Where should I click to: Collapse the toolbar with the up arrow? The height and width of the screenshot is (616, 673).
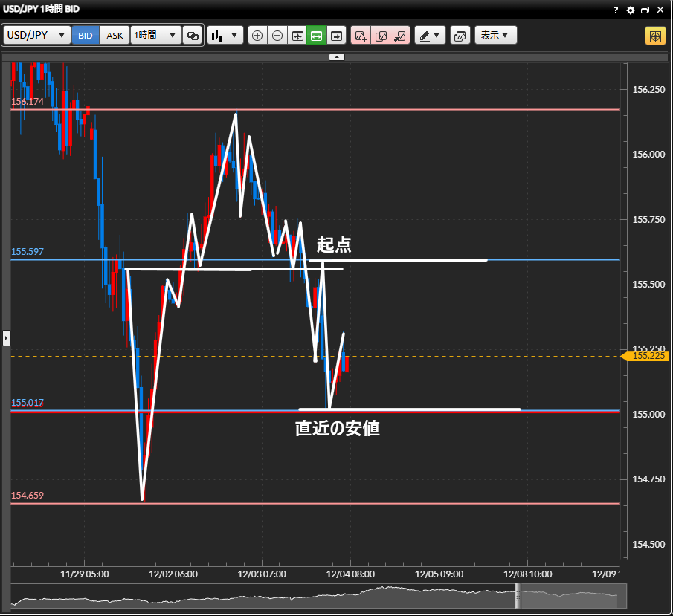click(x=337, y=56)
